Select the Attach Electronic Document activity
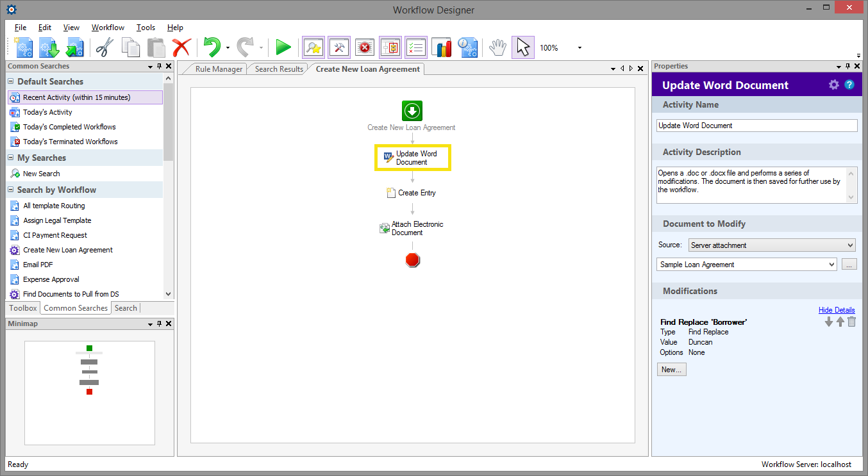 pos(412,229)
